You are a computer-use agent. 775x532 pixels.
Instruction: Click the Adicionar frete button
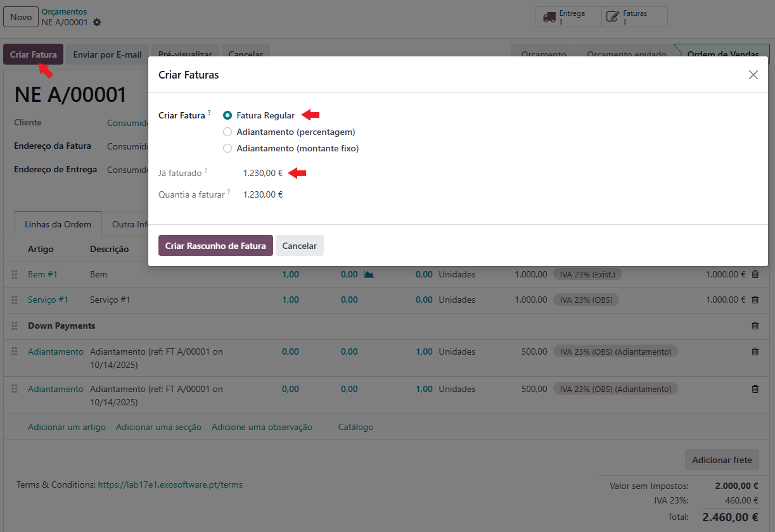pyautogui.click(x=722, y=460)
